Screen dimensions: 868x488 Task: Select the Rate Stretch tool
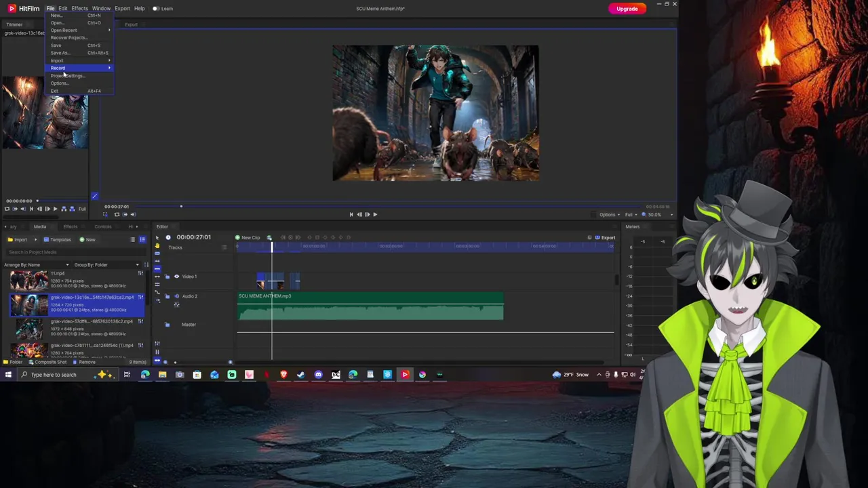(157, 300)
